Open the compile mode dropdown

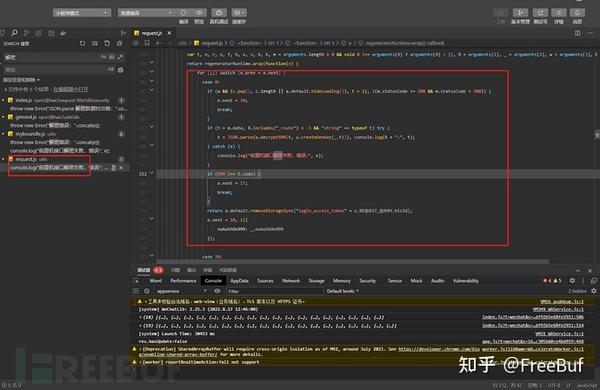pyautogui.click(x=147, y=13)
